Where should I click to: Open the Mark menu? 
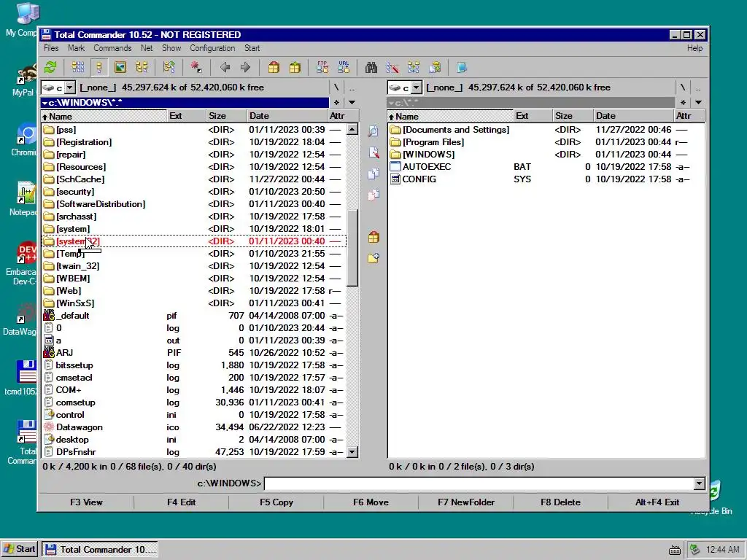[x=76, y=48]
